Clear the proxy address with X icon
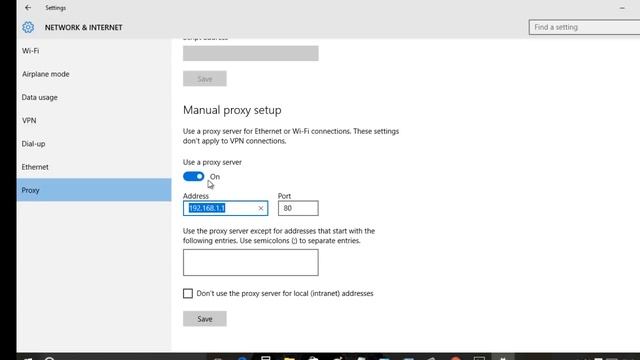Screen dimensions: 640x360 (261, 208)
